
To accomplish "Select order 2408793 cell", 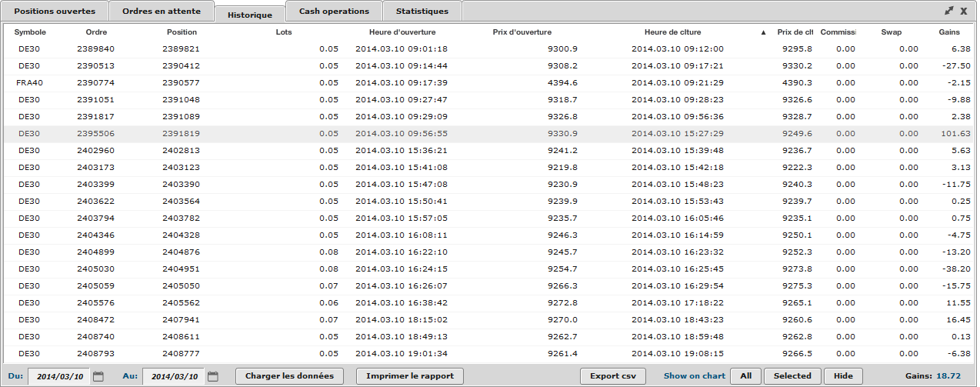I will pos(96,354).
